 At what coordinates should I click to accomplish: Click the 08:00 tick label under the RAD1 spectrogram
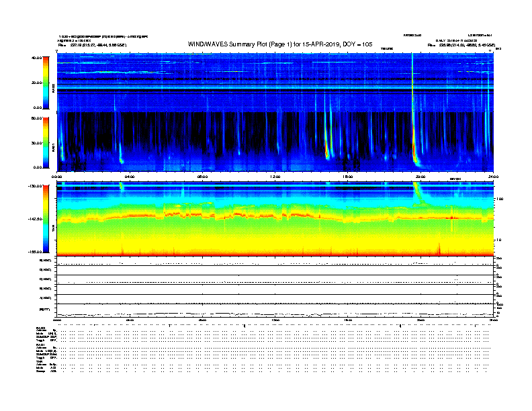202,177
